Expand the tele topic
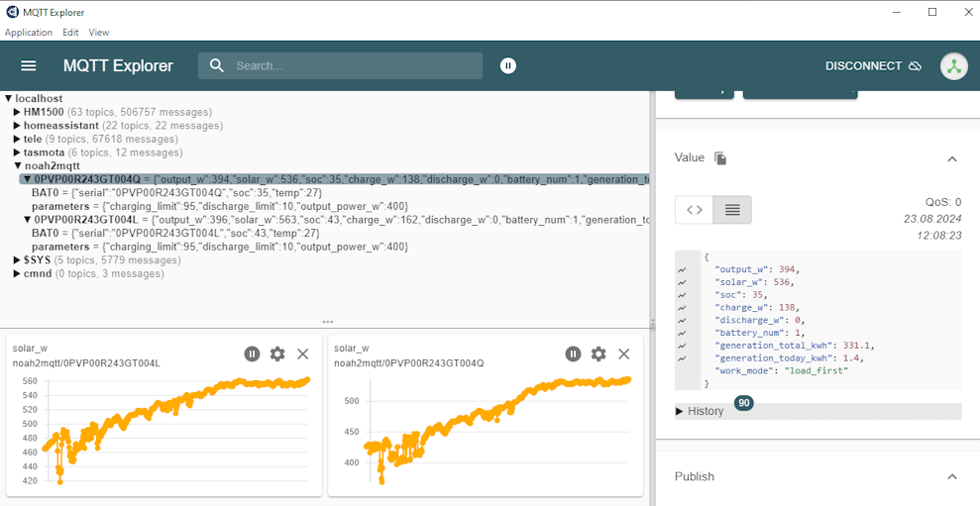 point(18,140)
